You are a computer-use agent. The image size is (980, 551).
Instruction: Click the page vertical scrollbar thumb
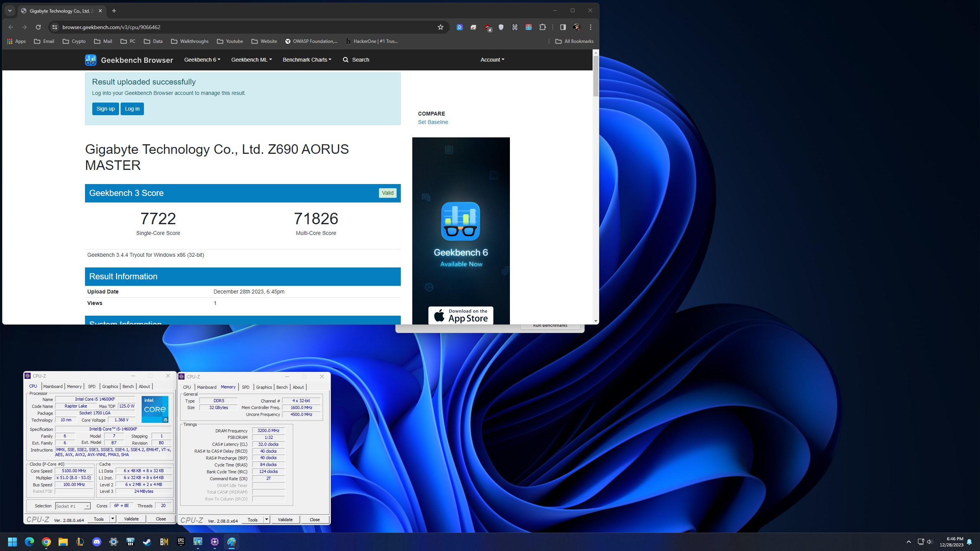(596, 76)
